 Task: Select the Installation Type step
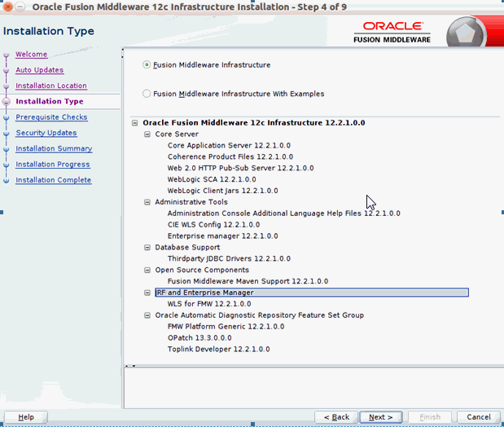tap(50, 101)
